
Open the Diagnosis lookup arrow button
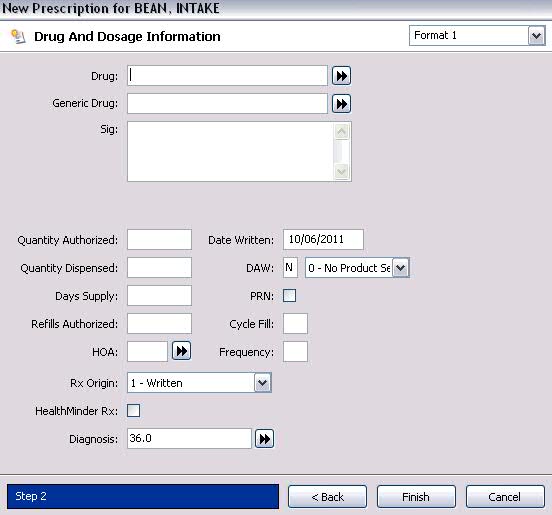point(264,439)
